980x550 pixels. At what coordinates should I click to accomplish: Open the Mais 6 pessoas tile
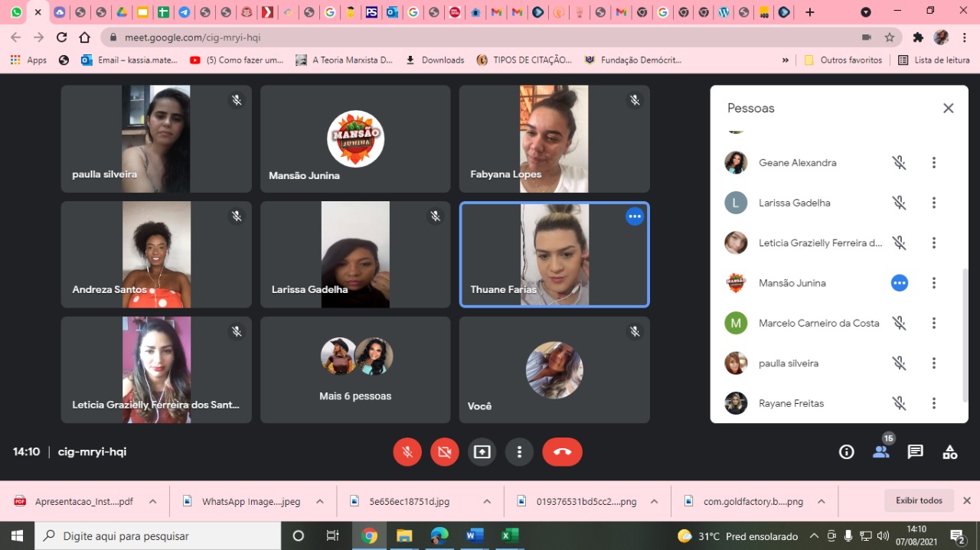point(355,369)
